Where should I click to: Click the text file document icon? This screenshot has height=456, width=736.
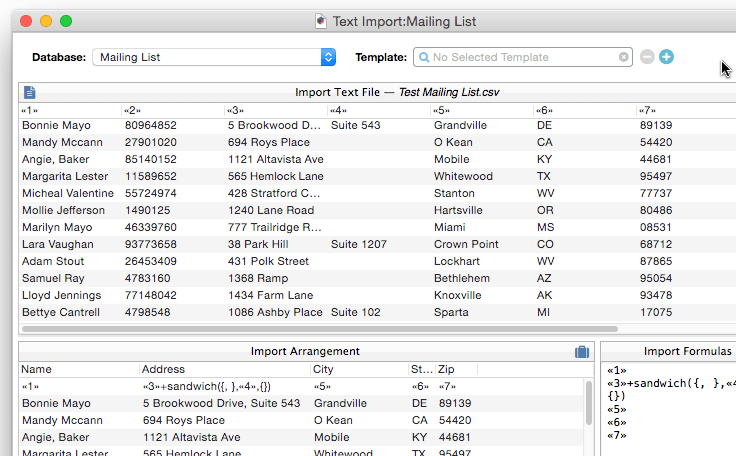(x=30, y=92)
